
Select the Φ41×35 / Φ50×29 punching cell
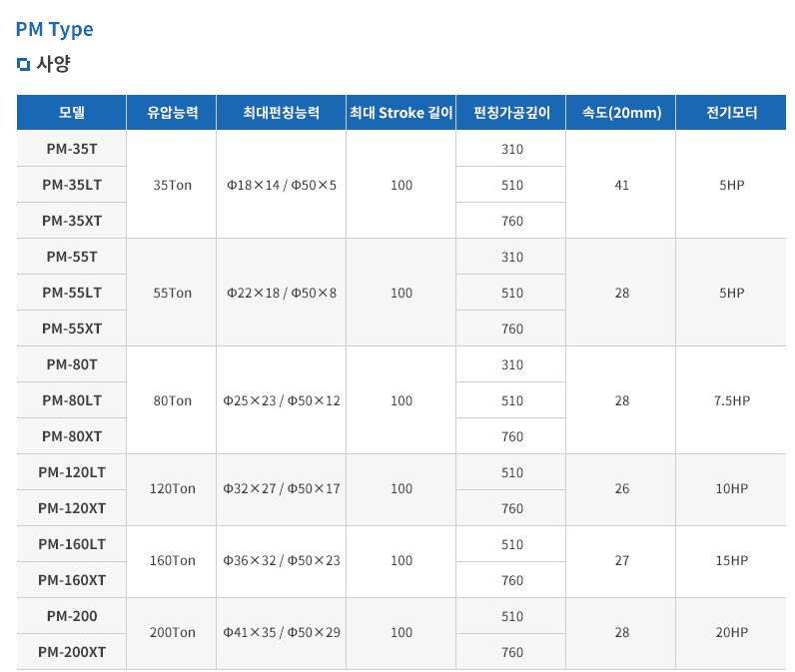pyautogui.click(x=281, y=633)
